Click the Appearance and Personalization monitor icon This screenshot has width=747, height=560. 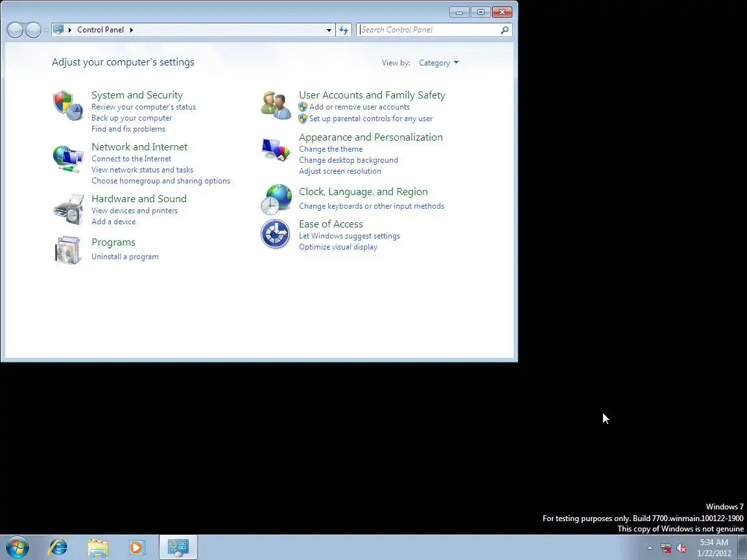[x=276, y=150]
